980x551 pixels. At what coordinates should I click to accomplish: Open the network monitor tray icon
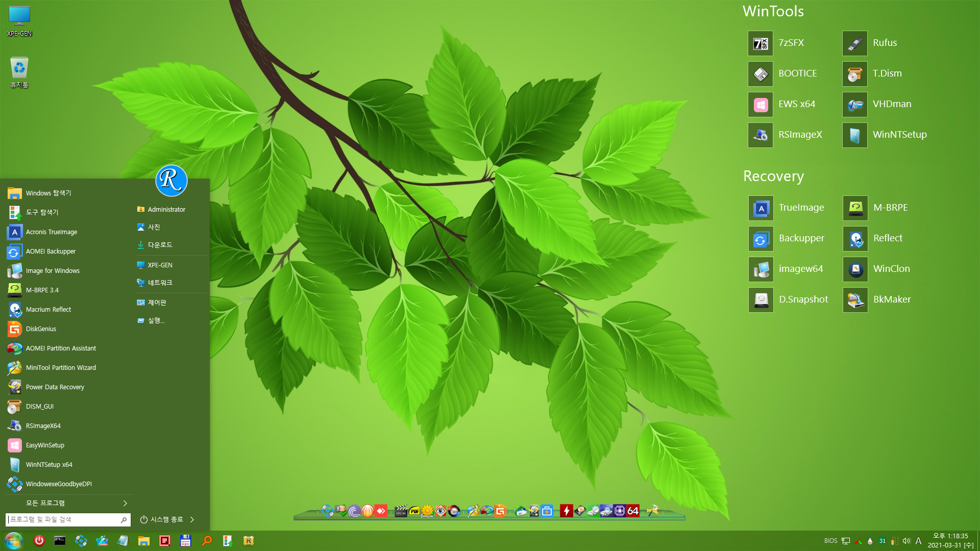tap(846, 541)
